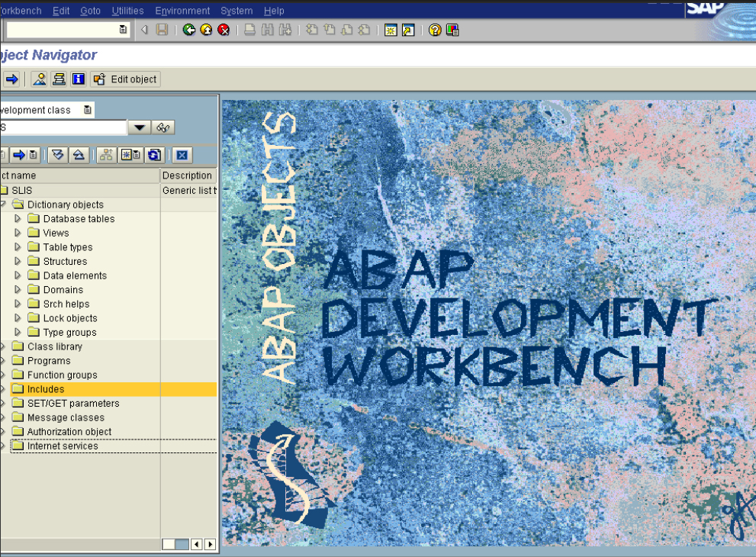Viewport: 756px width, 557px height.
Task: Open the Goto menu
Action: pyautogui.click(x=90, y=11)
